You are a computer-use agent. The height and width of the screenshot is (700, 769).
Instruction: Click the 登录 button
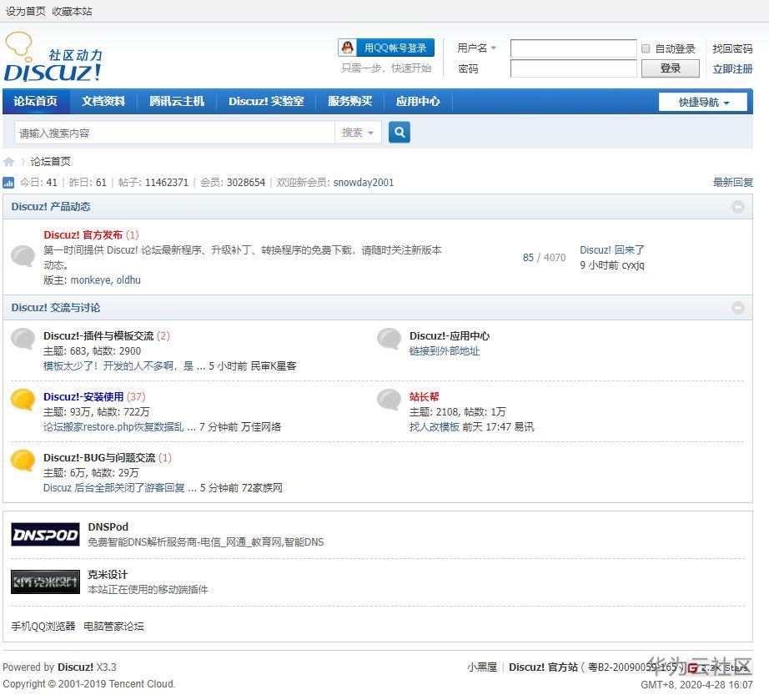pyautogui.click(x=670, y=68)
